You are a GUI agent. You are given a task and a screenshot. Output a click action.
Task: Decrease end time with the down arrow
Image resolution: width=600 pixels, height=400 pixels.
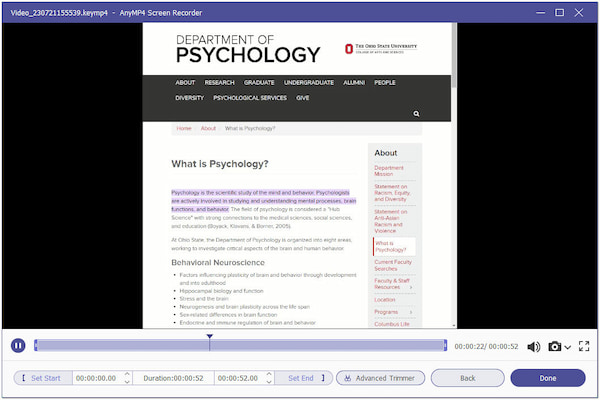pos(267,382)
